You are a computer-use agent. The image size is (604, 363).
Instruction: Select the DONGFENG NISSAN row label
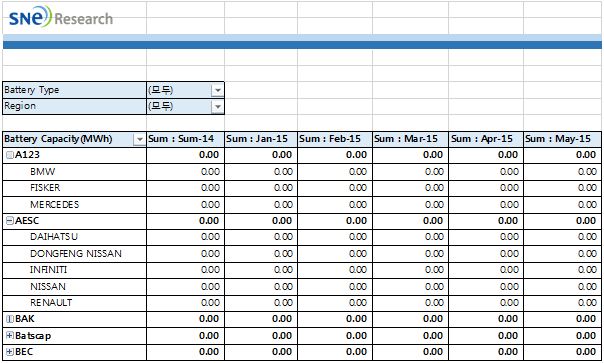[76, 253]
